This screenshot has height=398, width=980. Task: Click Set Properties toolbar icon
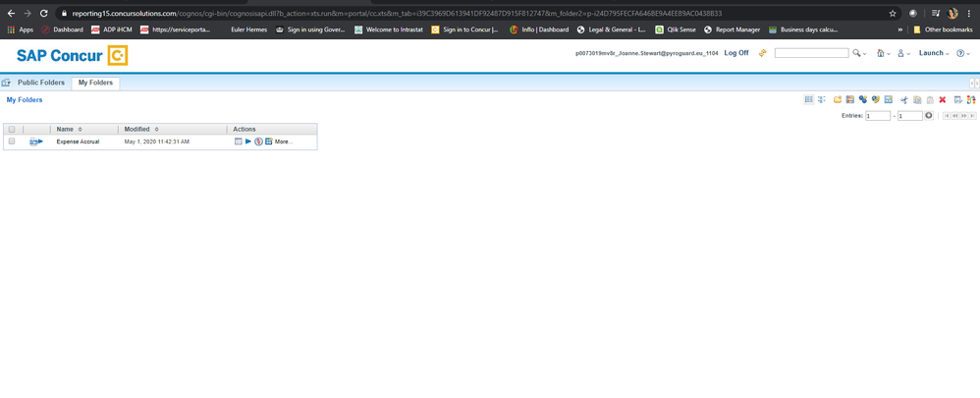tap(958, 99)
